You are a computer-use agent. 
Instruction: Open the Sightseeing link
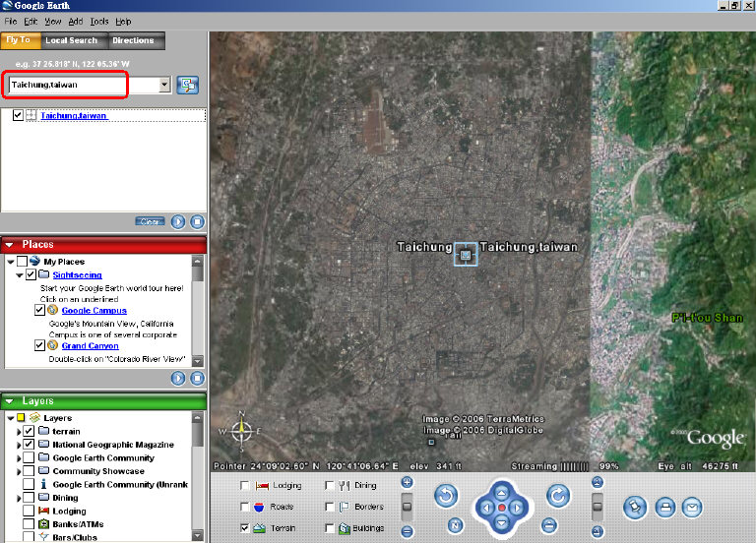77,275
